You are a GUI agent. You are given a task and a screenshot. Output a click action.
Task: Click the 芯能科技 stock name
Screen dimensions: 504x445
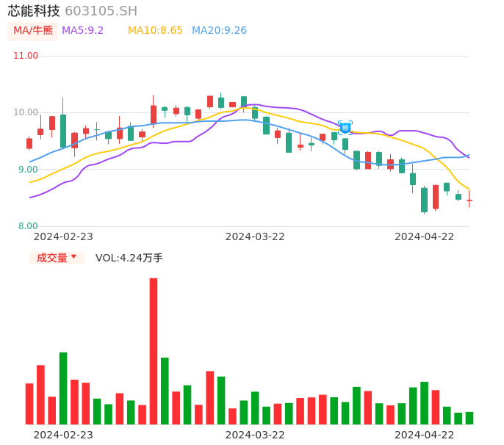[34, 11]
